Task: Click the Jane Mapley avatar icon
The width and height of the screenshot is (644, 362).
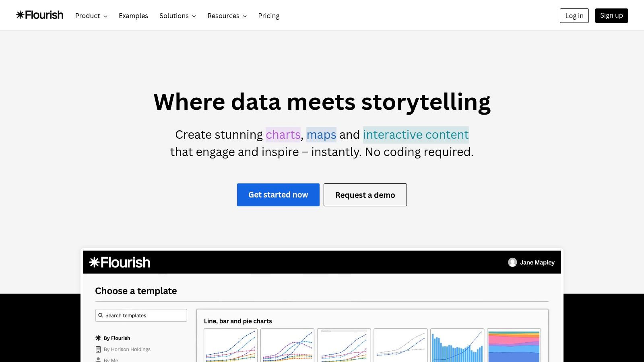Action: coord(512,262)
